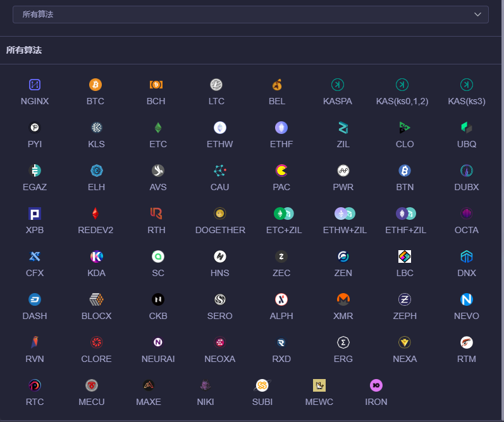This screenshot has width=504, height=422.
Task: Select the BCH Bitcoin Cash icon
Action: point(156,85)
